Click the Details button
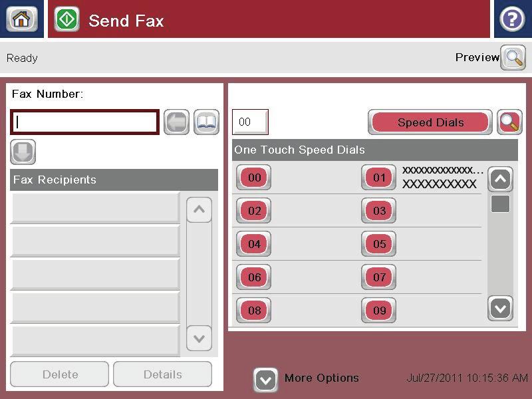 (x=162, y=374)
